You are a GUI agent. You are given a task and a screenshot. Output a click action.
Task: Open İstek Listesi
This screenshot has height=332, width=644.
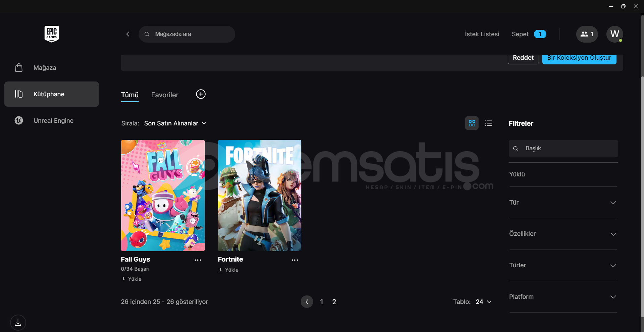tap(482, 34)
